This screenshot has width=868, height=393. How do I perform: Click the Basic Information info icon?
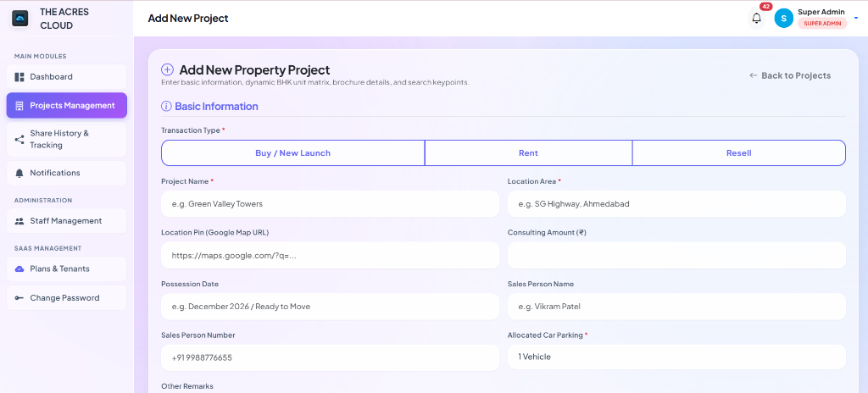[165, 106]
